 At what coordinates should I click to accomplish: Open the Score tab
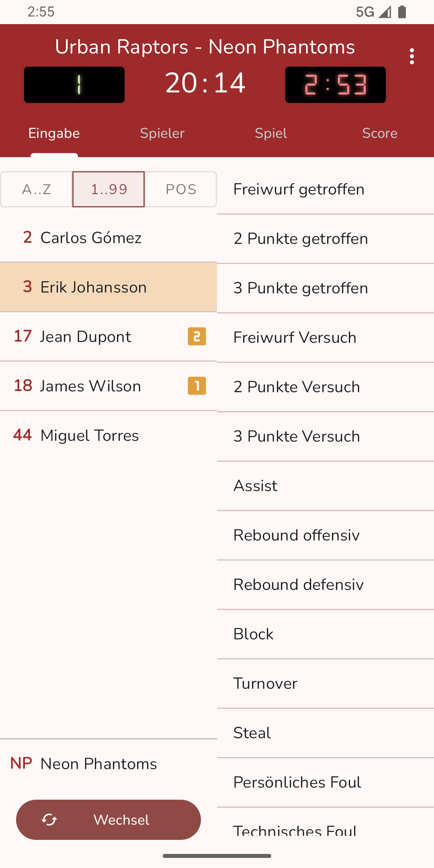380,133
